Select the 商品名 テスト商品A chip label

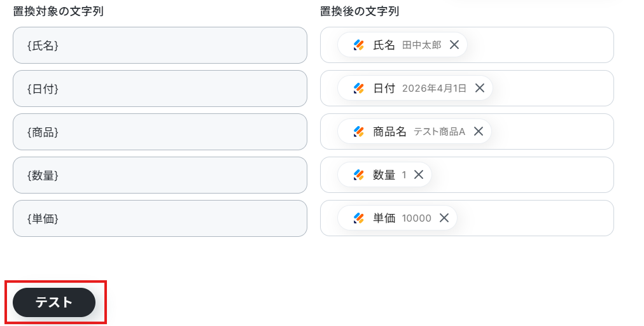(419, 132)
